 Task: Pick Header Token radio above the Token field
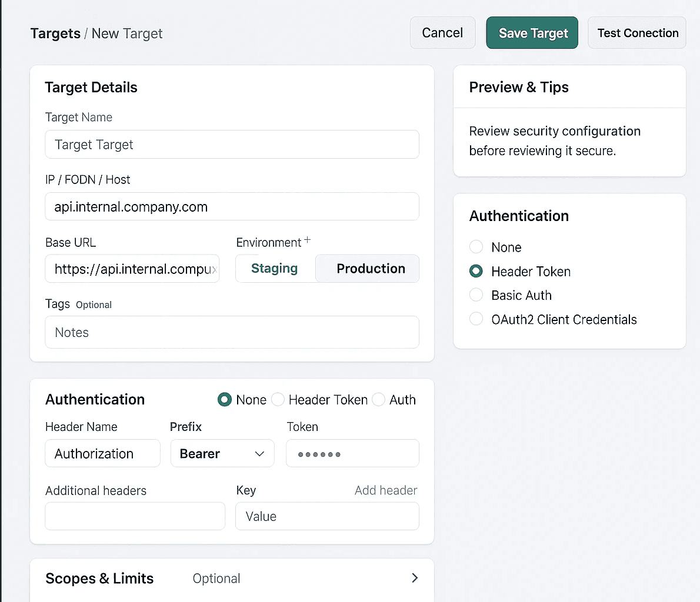point(278,400)
